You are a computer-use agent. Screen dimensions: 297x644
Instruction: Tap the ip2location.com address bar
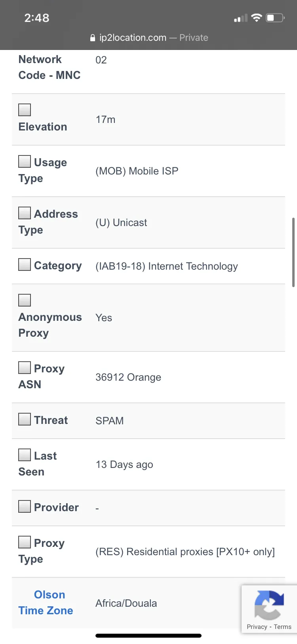tap(149, 38)
